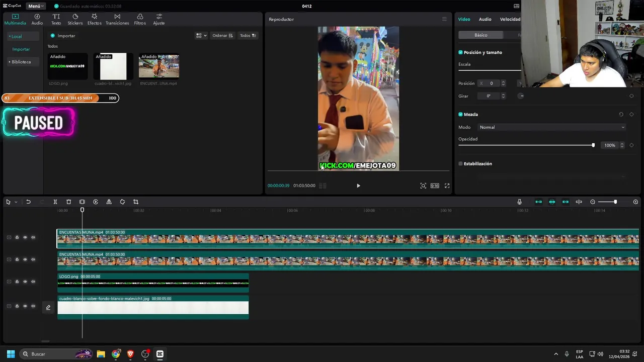Image resolution: width=644 pixels, height=362 pixels.
Task: Click the Importar button with plus icon
Action: tap(63, 36)
